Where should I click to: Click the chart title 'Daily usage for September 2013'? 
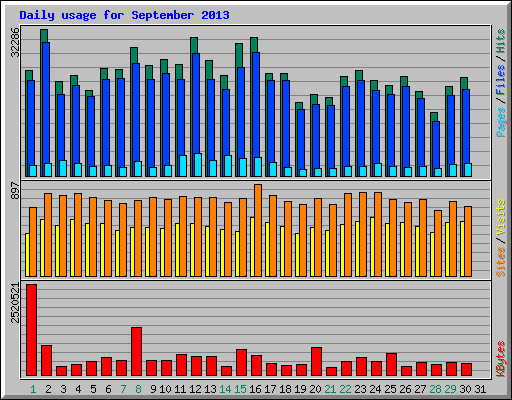[x=124, y=15]
